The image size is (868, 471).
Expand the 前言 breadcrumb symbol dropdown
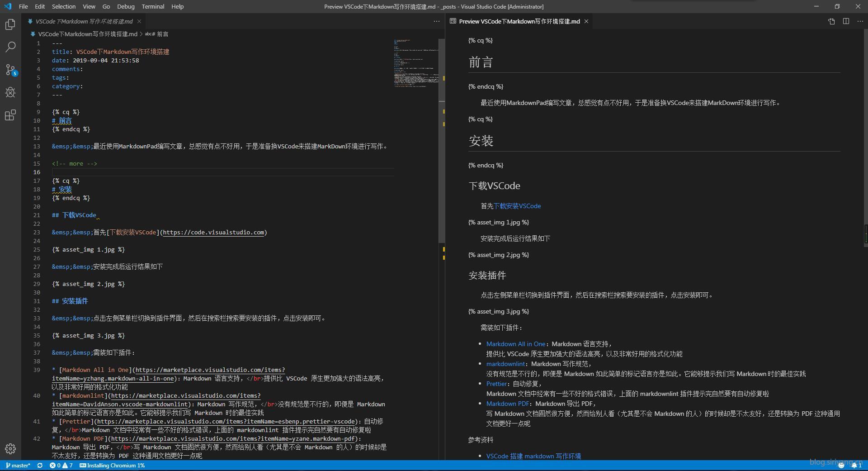point(160,34)
